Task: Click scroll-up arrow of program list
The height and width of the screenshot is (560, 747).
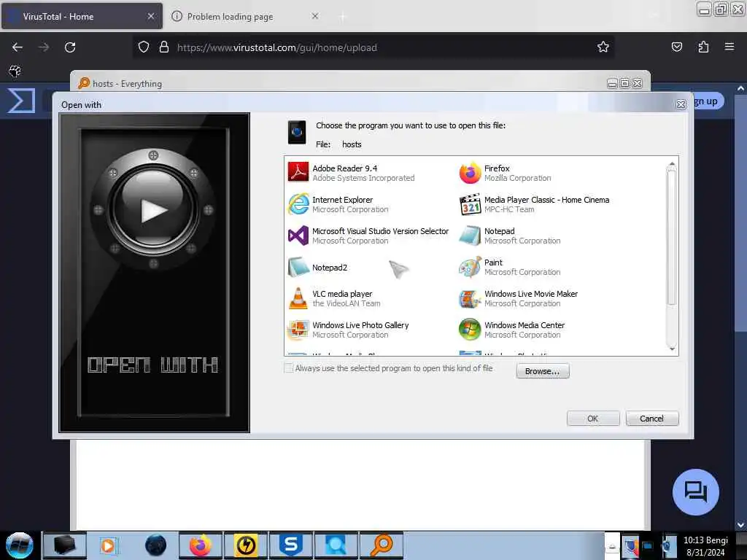Action: pos(672,164)
